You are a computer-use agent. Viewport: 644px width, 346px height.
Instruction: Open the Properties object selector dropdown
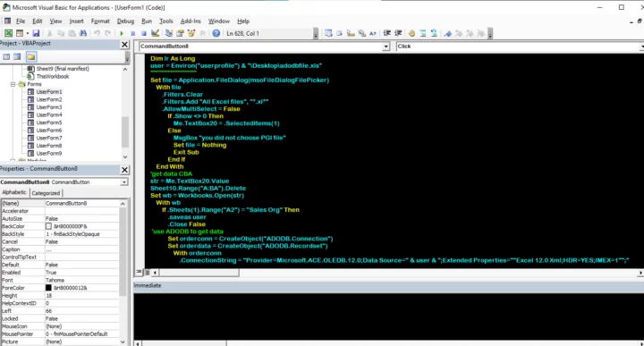[124, 181]
